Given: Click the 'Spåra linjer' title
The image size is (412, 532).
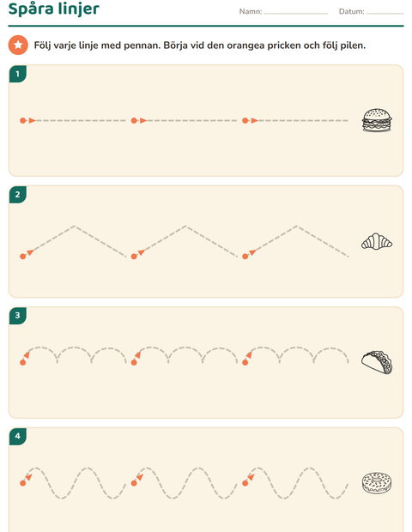Looking at the screenshot, I should (53, 9).
